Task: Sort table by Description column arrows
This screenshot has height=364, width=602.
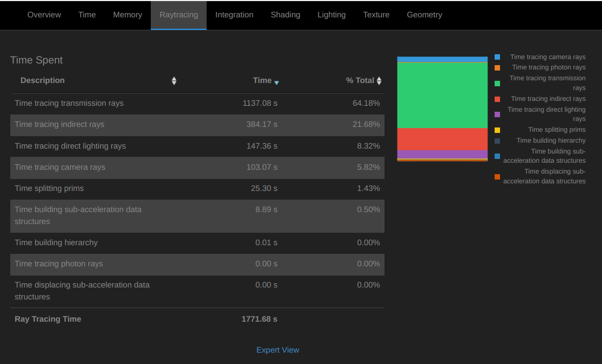Action: tap(174, 81)
